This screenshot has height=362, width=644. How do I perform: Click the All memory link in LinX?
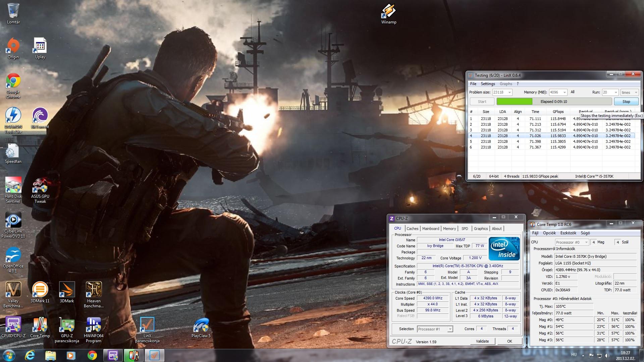[573, 92]
